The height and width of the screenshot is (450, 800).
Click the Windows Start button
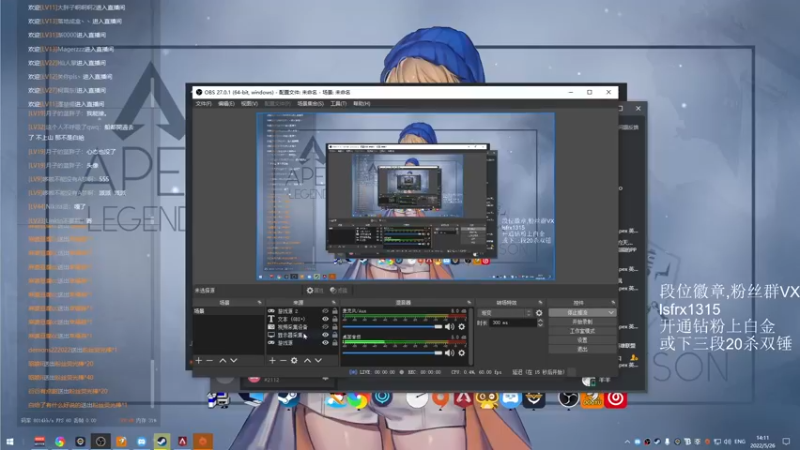point(9,441)
